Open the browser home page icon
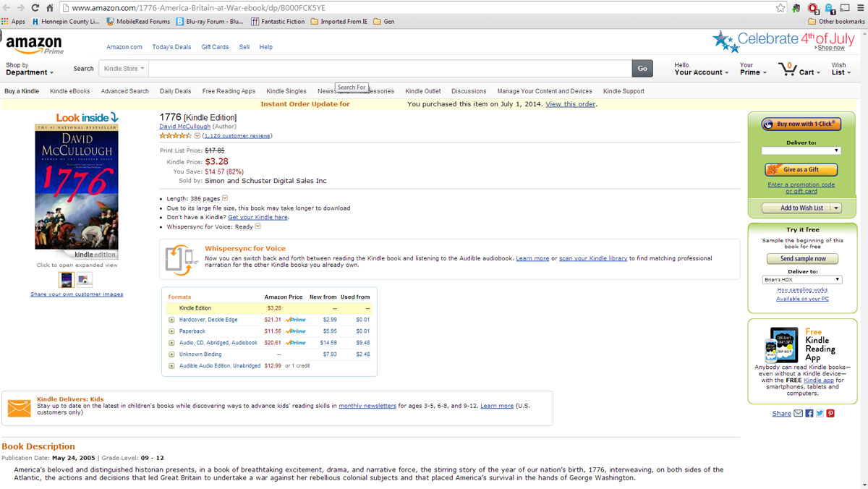Screen dimensions: 868x489 point(49,8)
